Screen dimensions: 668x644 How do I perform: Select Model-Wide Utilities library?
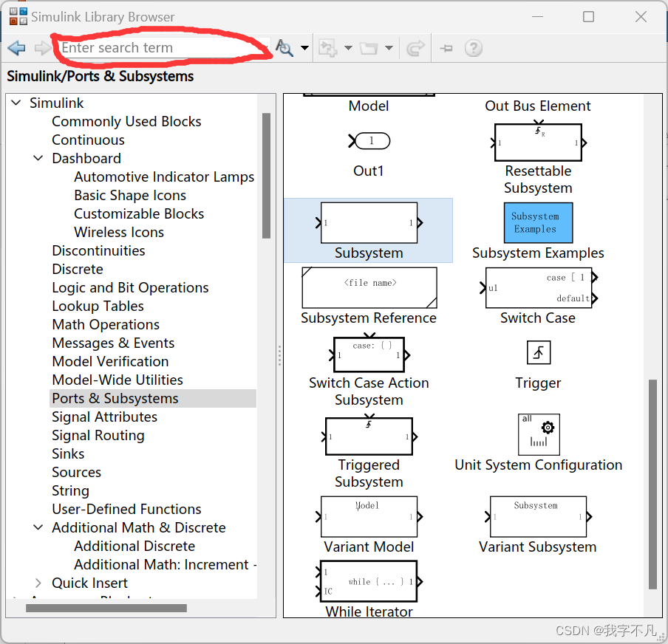click(117, 380)
